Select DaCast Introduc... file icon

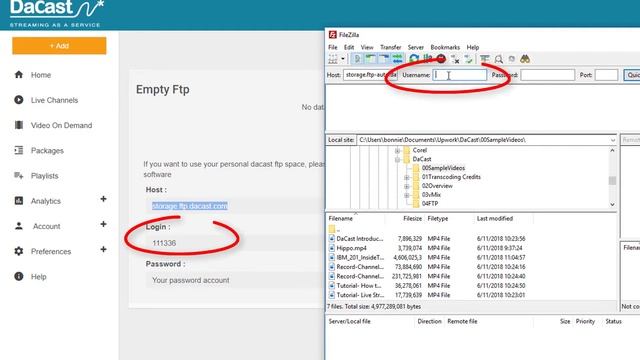332,239
